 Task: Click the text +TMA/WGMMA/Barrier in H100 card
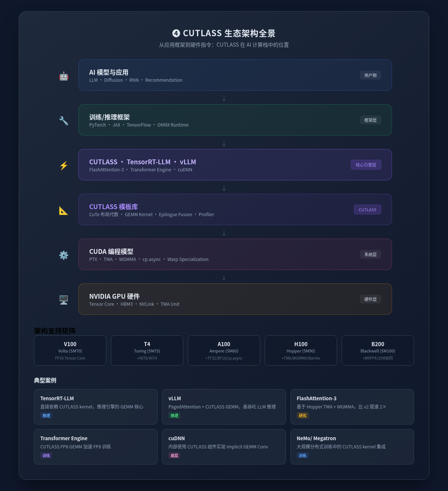(x=301, y=358)
